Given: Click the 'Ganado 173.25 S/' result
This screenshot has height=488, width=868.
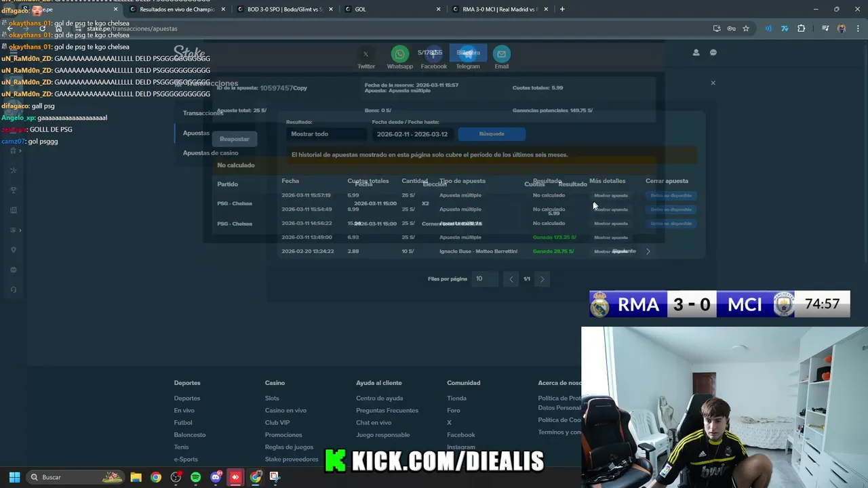Looking at the screenshot, I should pos(555,237).
